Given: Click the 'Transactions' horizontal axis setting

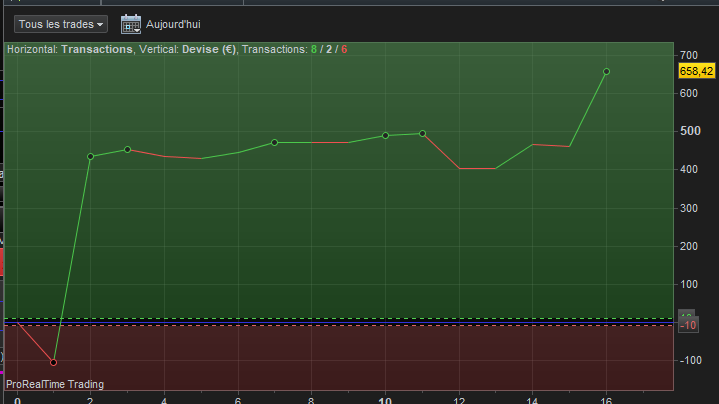Looking at the screenshot, I should tap(97, 50).
